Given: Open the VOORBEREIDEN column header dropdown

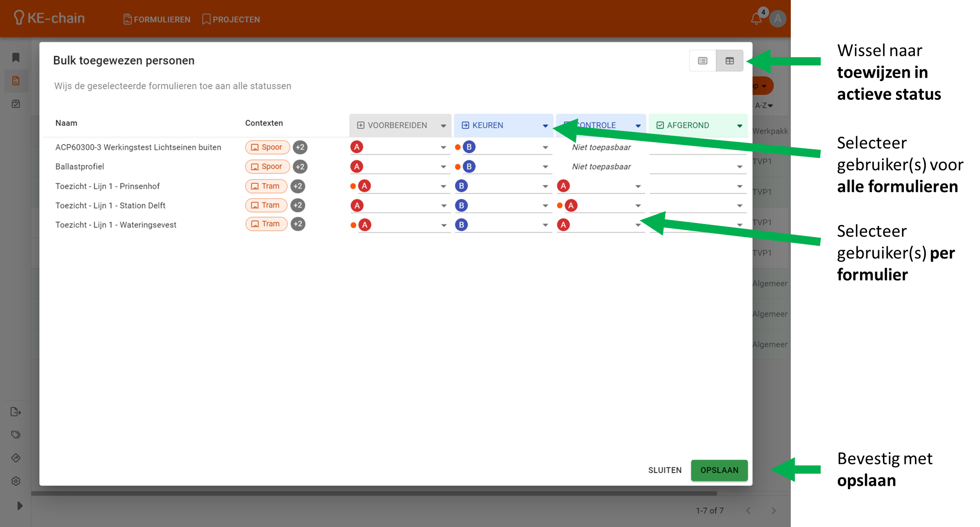Looking at the screenshot, I should tap(443, 126).
